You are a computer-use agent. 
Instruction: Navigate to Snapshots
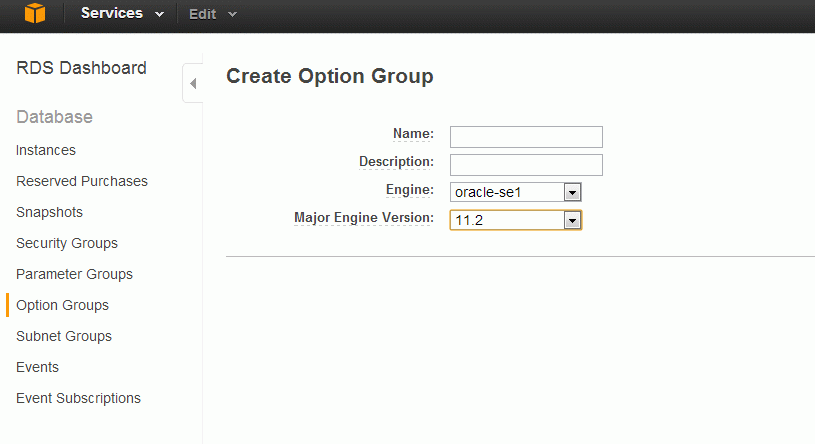[x=49, y=212]
